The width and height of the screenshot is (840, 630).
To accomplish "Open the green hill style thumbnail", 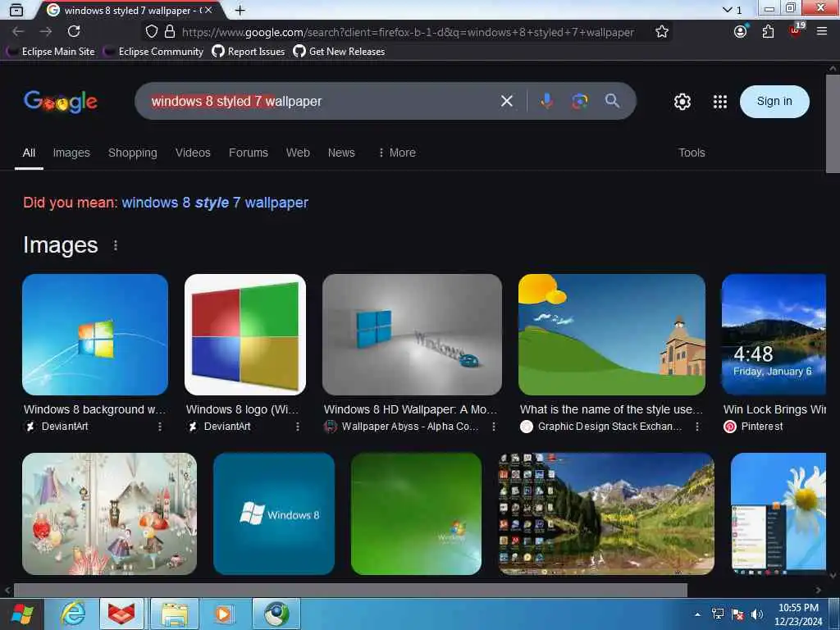I will pyautogui.click(x=612, y=335).
